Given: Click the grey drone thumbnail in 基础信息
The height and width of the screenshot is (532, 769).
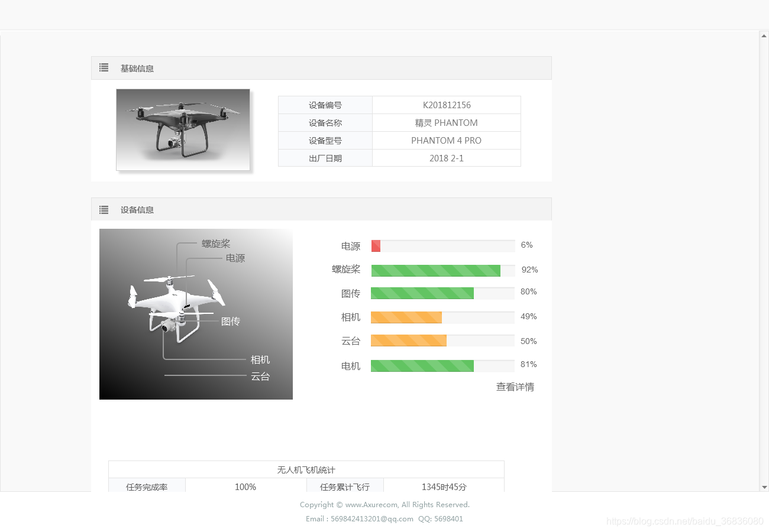Looking at the screenshot, I should pyautogui.click(x=183, y=130).
